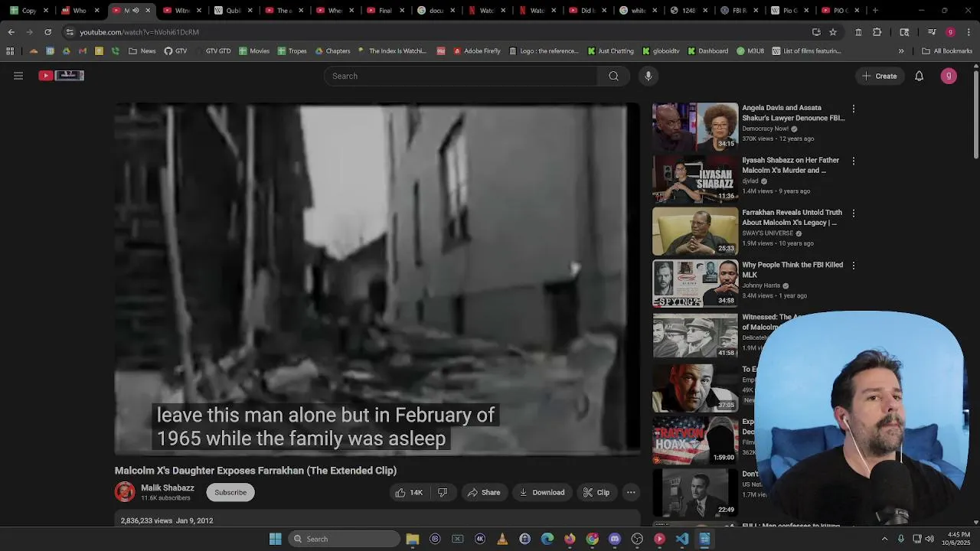The image size is (980, 551).
Task: Open the News bookmark folder
Action: click(x=142, y=51)
